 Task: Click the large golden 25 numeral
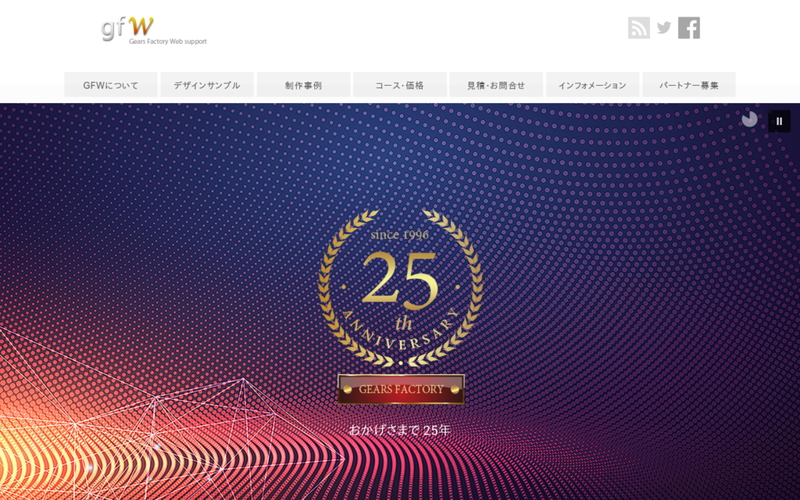pyautogui.click(x=399, y=279)
